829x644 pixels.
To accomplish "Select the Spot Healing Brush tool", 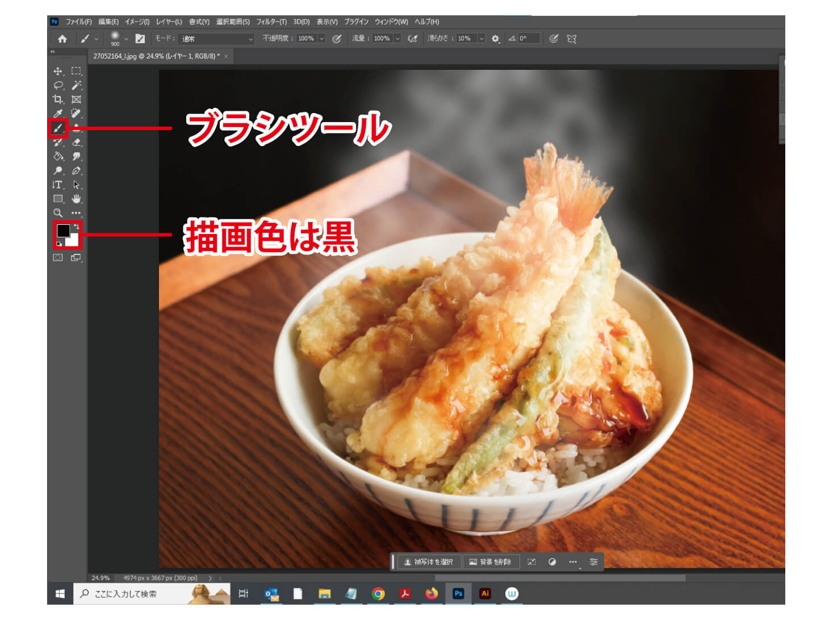I will point(76,114).
